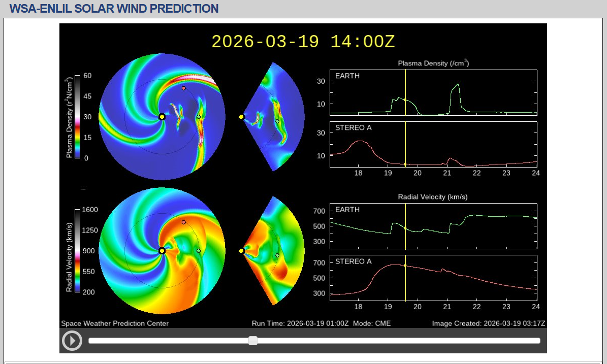Click the Earth marker in radial velocity wedge view

(277, 255)
